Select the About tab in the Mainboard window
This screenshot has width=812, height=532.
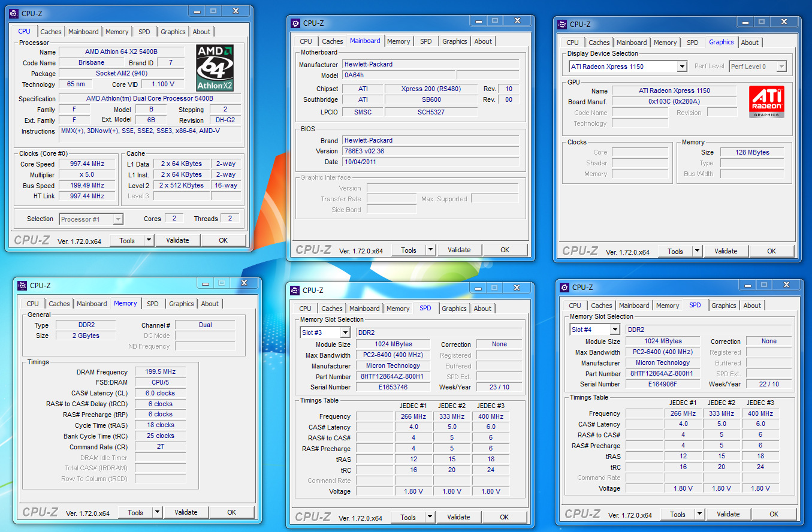click(483, 41)
